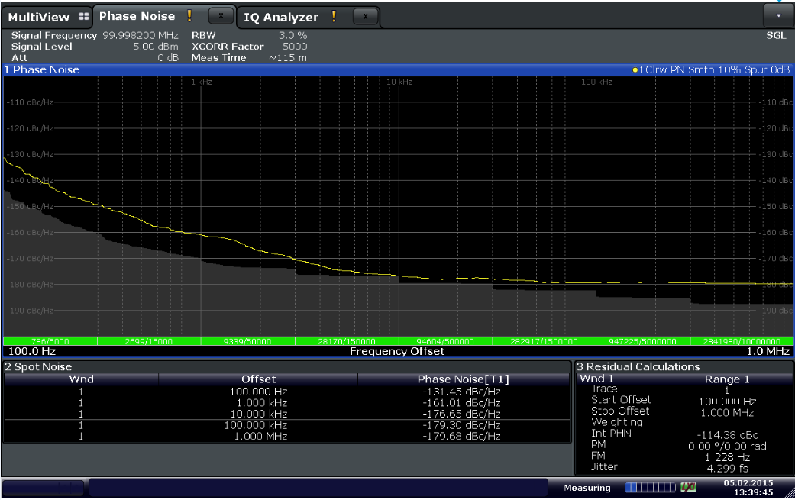The width and height of the screenshot is (795, 500).
Task: Click status icon beside the measuring progress bar
Action: pos(688,487)
